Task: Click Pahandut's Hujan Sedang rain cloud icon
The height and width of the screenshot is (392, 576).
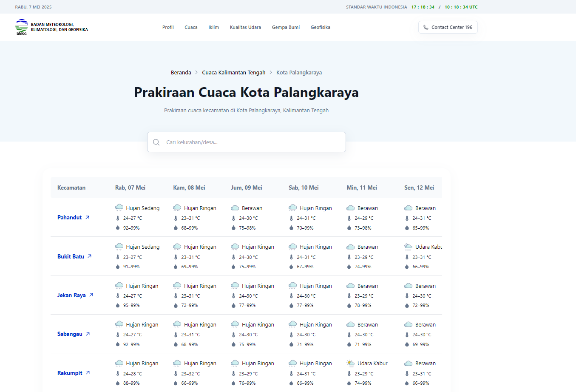Action: pyautogui.click(x=119, y=208)
